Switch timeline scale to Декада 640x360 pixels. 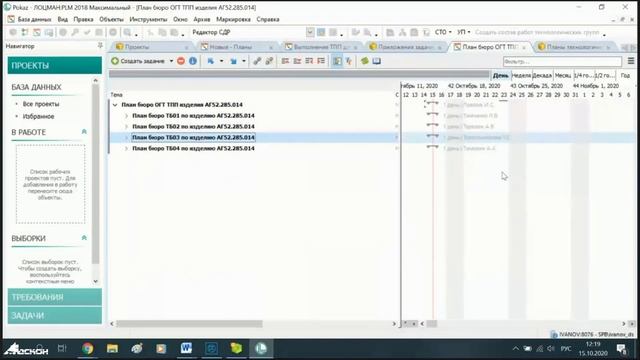click(x=542, y=76)
